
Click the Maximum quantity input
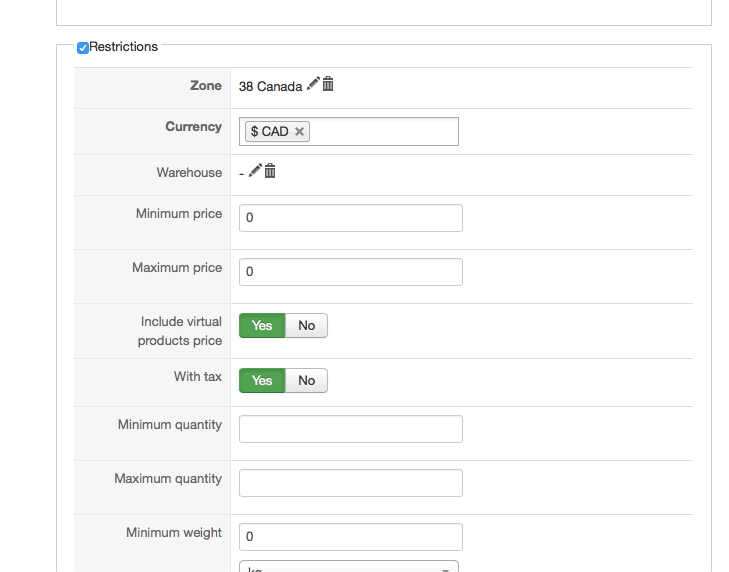pyautogui.click(x=350, y=483)
